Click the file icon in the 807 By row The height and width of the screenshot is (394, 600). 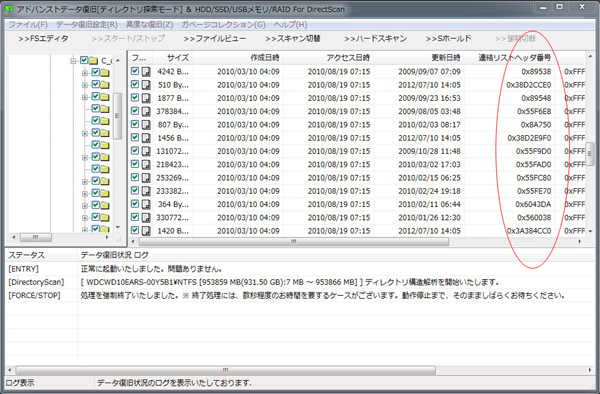click(x=146, y=125)
